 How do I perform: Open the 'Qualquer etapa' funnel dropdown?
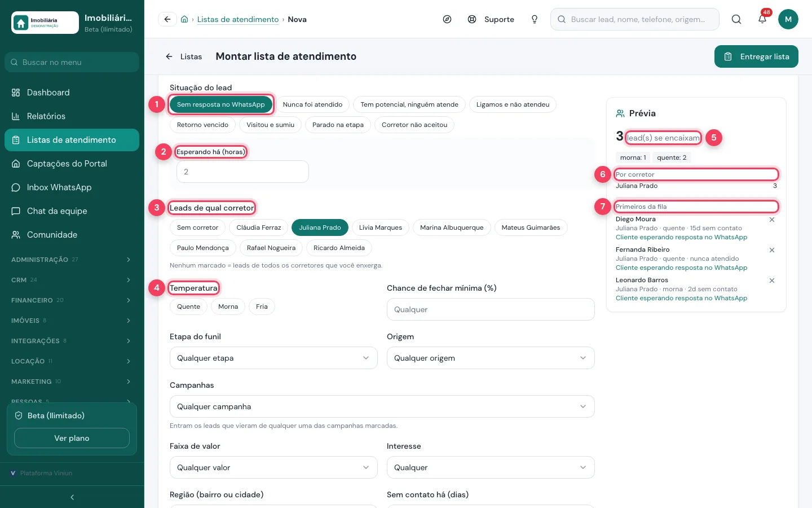[273, 358]
